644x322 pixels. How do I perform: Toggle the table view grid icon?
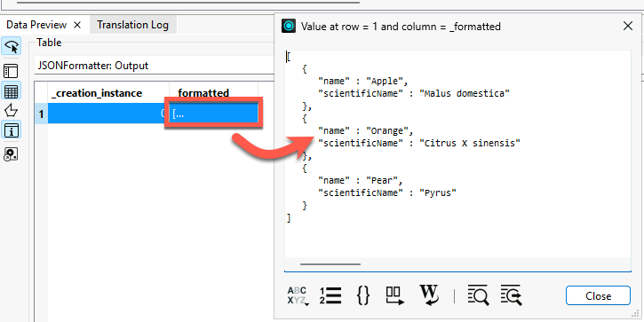point(11,91)
